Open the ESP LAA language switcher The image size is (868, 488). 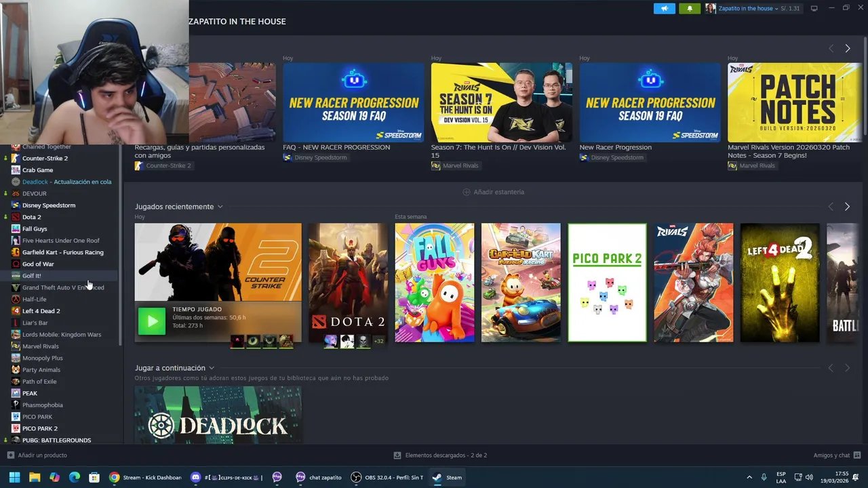(x=781, y=477)
